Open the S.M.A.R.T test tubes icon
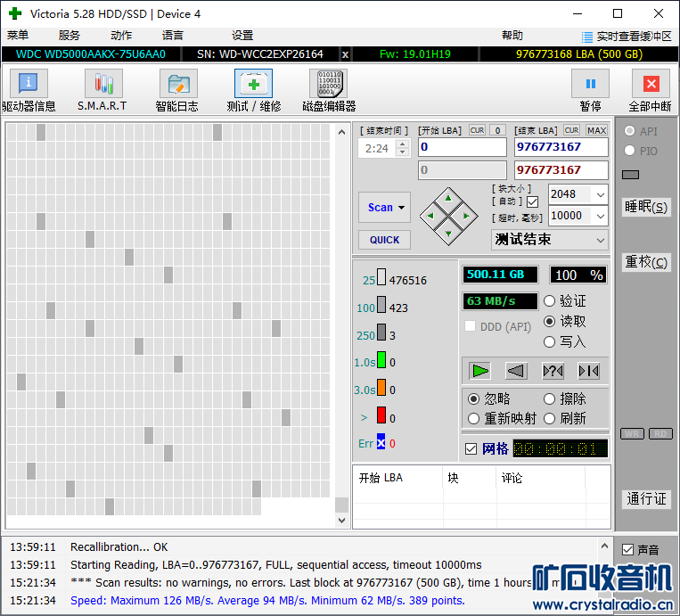 click(x=103, y=83)
